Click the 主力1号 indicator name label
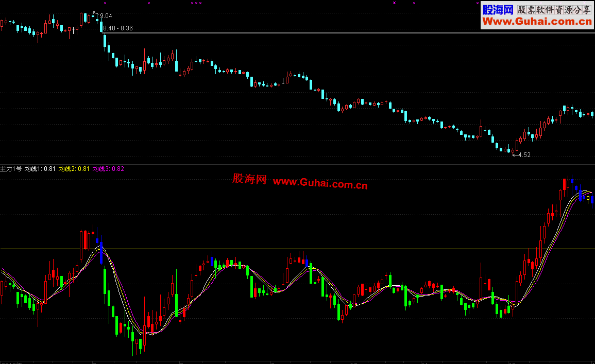595x364 pixels. tap(11, 169)
